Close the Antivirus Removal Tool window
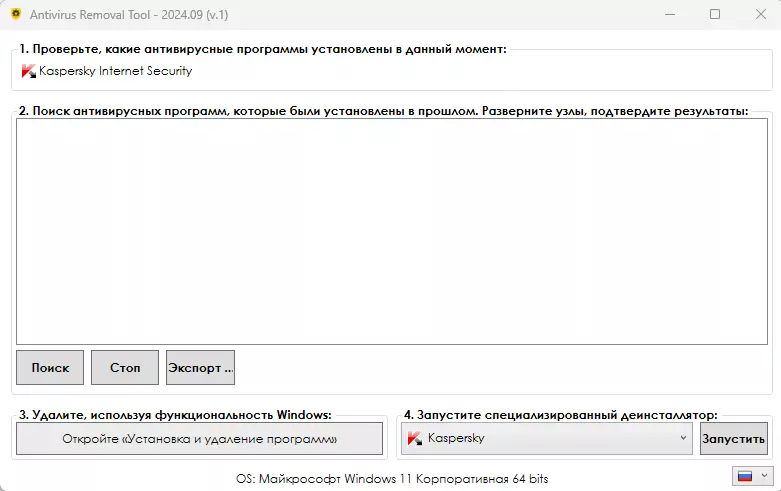 tap(758, 14)
